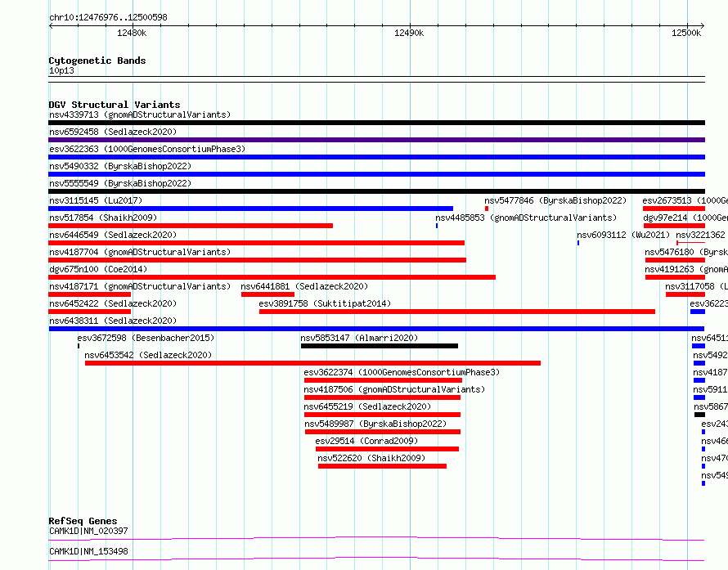This screenshot has height=570, width=728.
Task: Click the nsv4187506 (gnomADStructuralVariants) label
Action: [x=394, y=389]
